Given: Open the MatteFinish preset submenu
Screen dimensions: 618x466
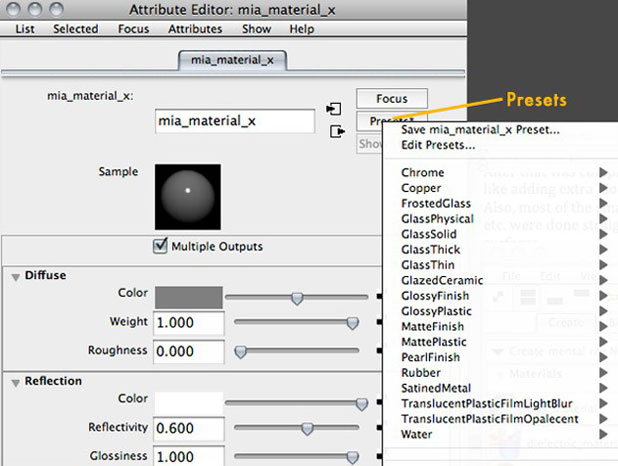Looking at the screenshot, I should pyautogui.click(x=500, y=326).
